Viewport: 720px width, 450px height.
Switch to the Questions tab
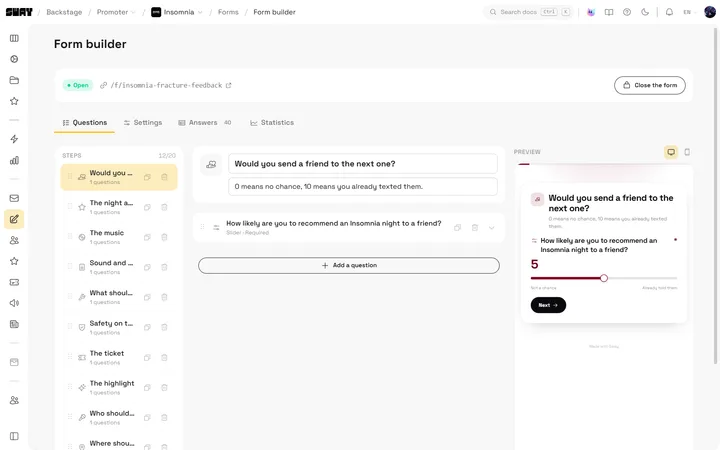point(84,123)
